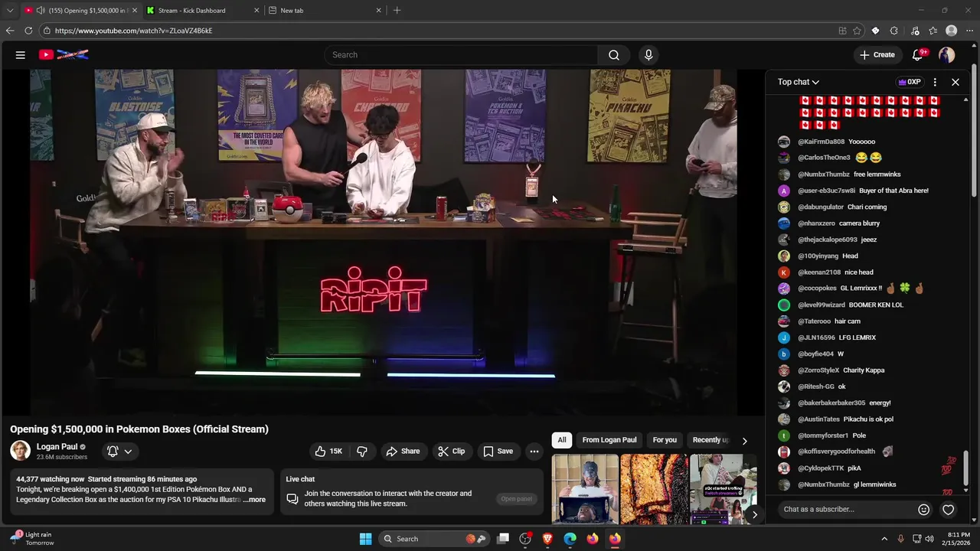Open Windows Start menu

click(x=366, y=539)
